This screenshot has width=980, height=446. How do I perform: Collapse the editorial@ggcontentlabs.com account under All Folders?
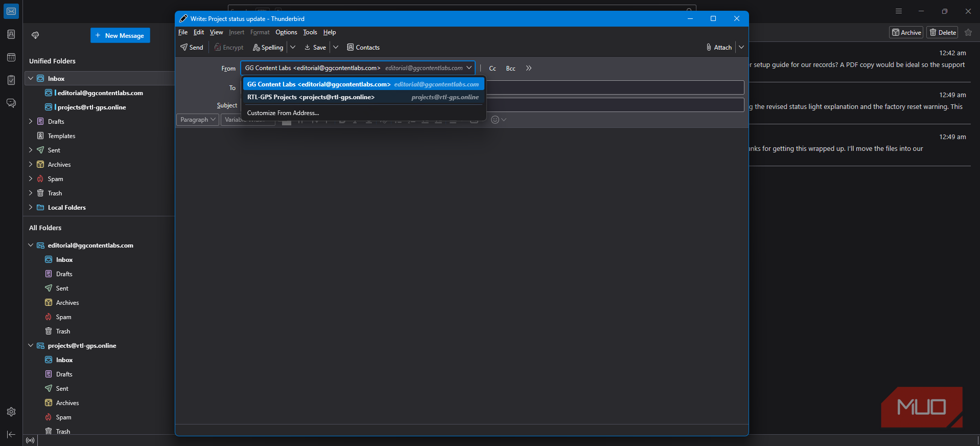point(31,246)
